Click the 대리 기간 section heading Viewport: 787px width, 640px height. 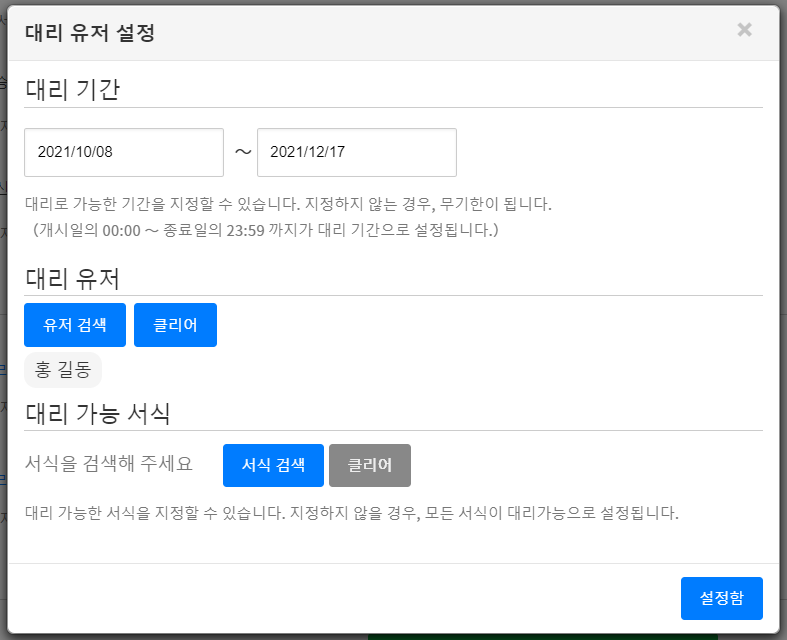[x=72, y=90]
